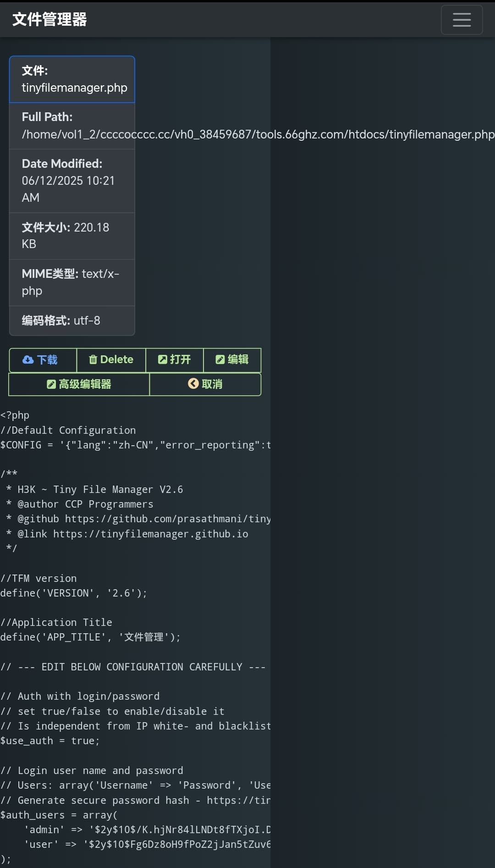The image size is (495, 868).
Task: Click the 取消 back arrow icon
Action: [x=193, y=384]
